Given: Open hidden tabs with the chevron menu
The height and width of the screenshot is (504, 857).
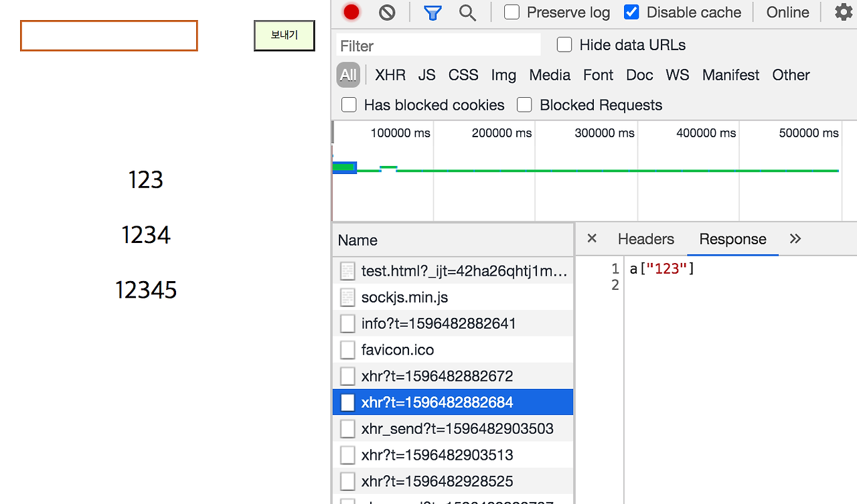Looking at the screenshot, I should click(x=795, y=238).
